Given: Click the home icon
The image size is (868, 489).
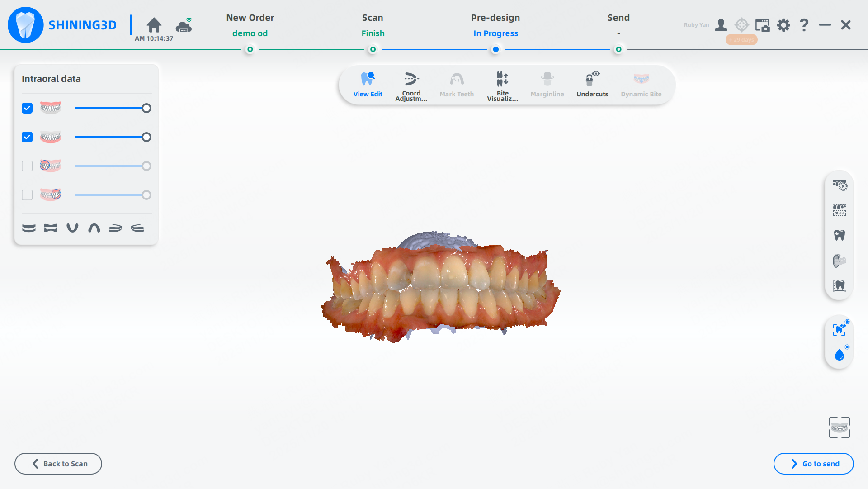Looking at the screenshot, I should 154,25.
